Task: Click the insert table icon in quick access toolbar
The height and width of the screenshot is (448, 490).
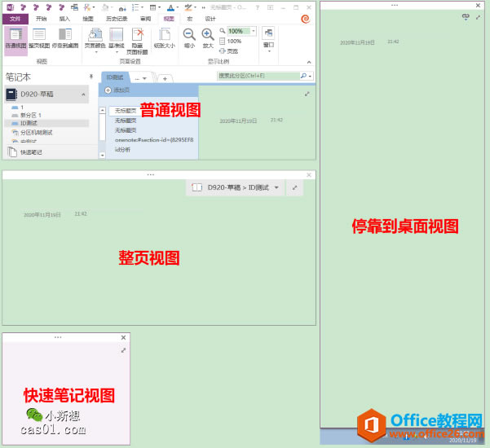Action: point(152,7)
